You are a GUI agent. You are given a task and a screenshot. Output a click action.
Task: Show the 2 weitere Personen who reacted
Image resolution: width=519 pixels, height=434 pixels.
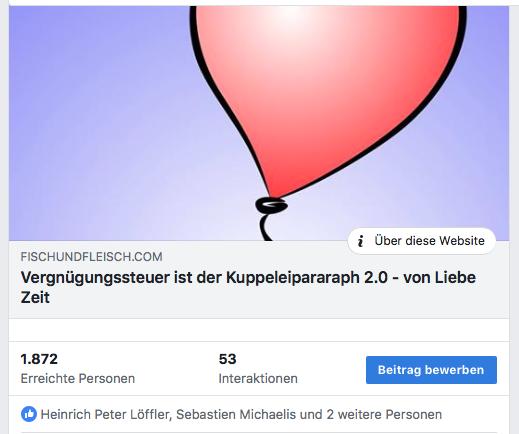pos(384,415)
